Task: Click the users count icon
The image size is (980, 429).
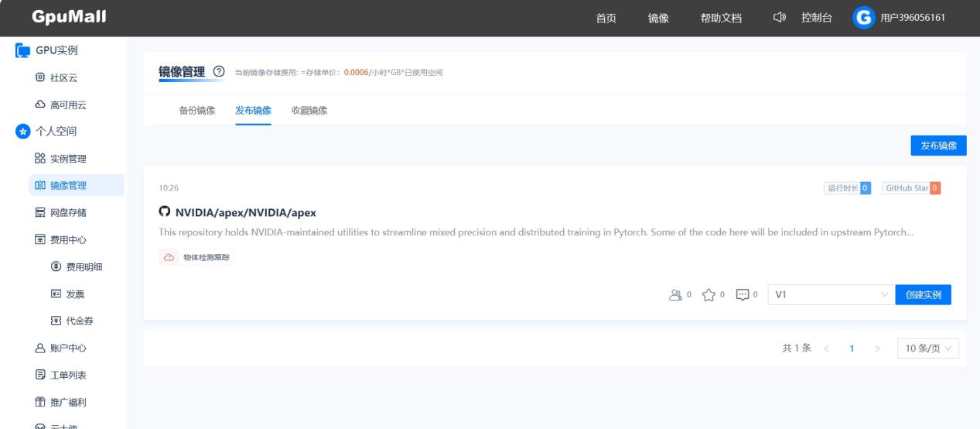Action: [x=676, y=295]
